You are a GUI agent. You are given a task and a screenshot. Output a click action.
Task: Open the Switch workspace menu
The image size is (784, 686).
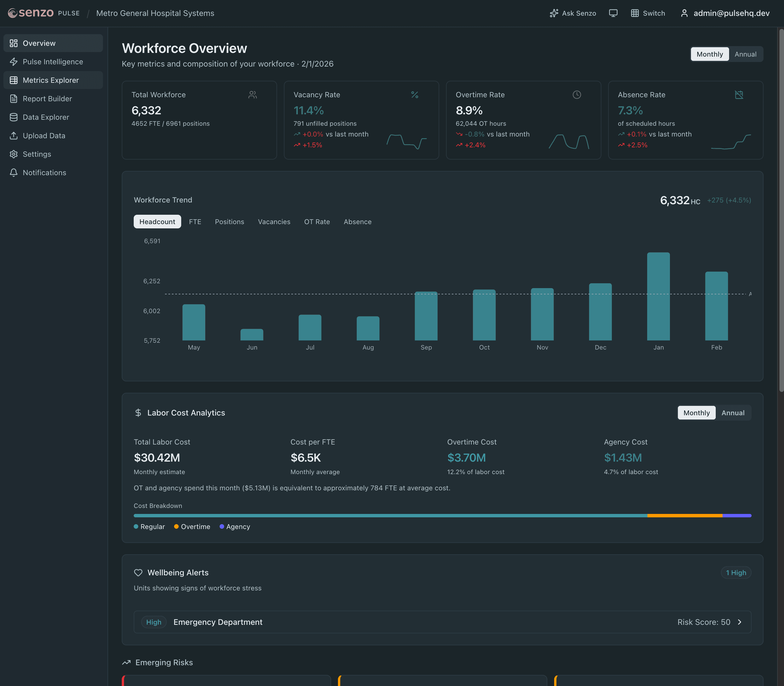(648, 13)
